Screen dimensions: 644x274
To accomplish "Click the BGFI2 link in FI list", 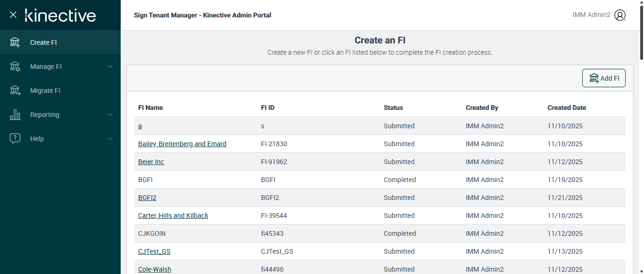I will click(x=147, y=198).
